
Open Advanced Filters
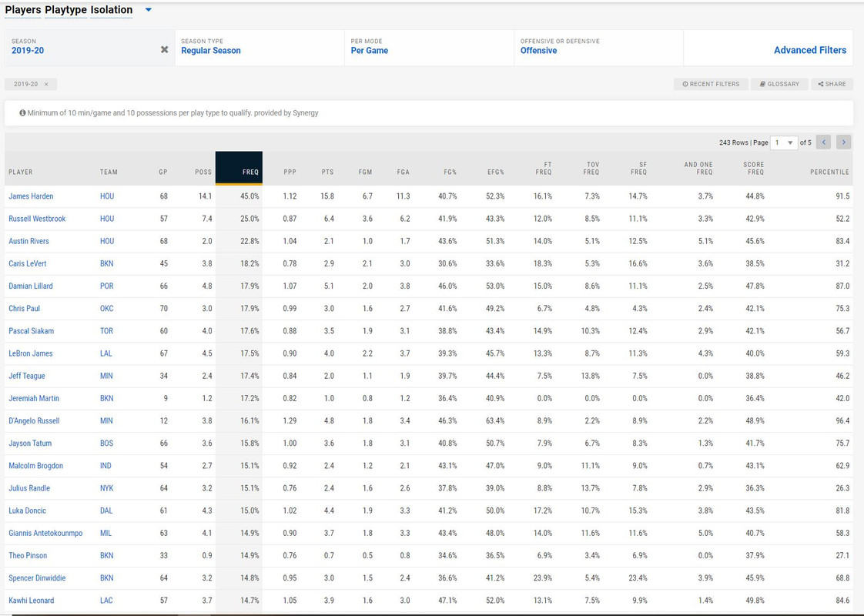(809, 50)
